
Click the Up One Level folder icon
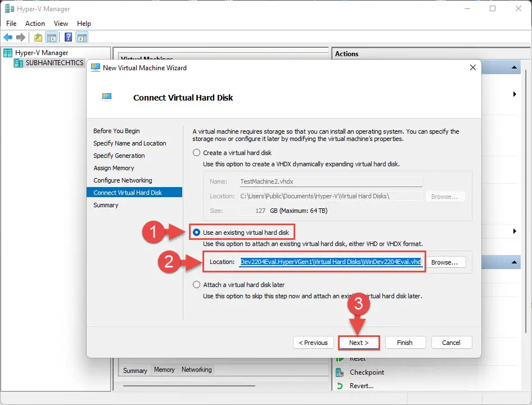[38, 37]
